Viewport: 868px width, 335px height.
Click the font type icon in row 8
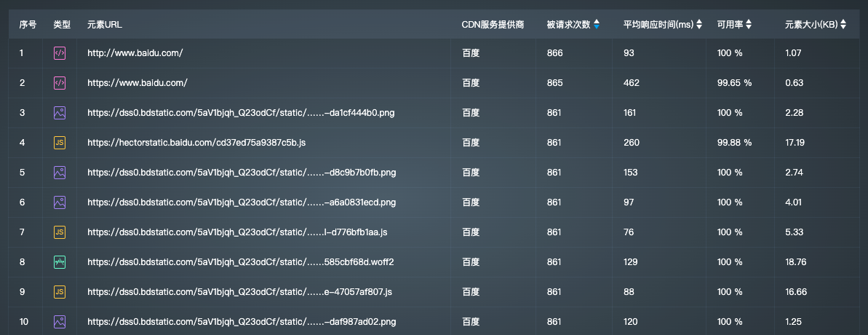pyautogui.click(x=59, y=262)
